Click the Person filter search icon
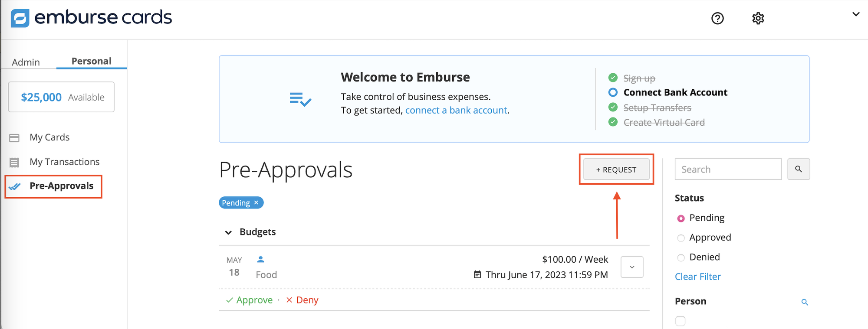 [804, 302]
